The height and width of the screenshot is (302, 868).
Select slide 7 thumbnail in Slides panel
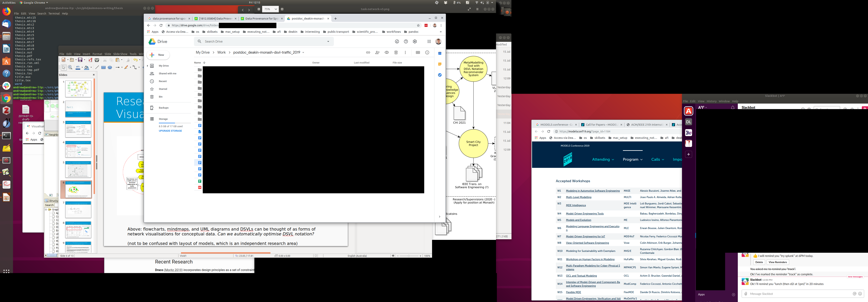(x=78, y=210)
